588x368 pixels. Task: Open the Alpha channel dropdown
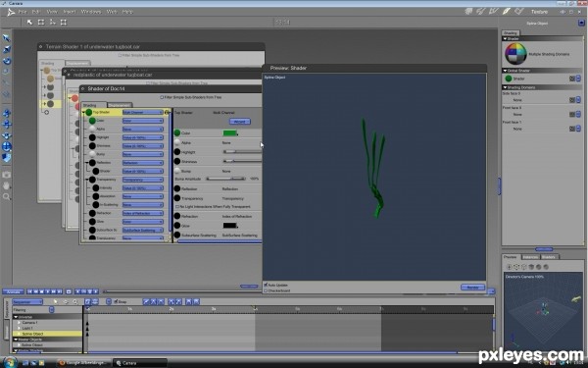tap(142, 129)
